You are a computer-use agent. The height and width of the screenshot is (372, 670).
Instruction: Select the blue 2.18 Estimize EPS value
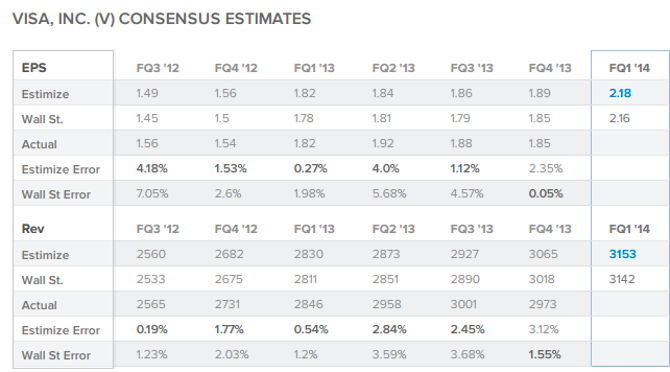[620, 93]
